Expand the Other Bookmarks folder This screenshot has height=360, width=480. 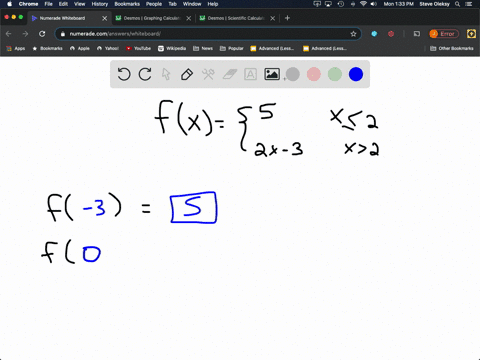click(452, 48)
